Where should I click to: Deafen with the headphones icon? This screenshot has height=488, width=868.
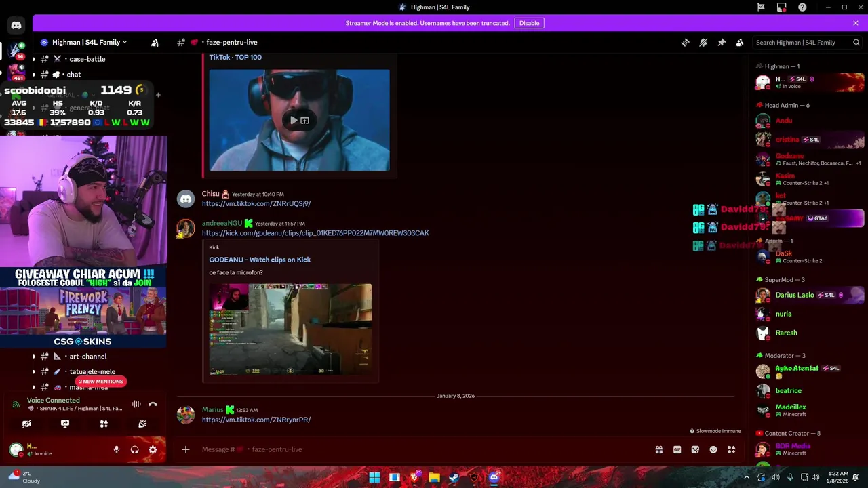click(134, 449)
